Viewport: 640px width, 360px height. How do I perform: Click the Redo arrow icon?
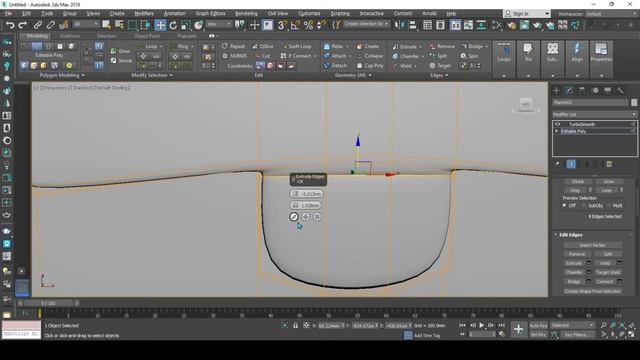pos(22,25)
